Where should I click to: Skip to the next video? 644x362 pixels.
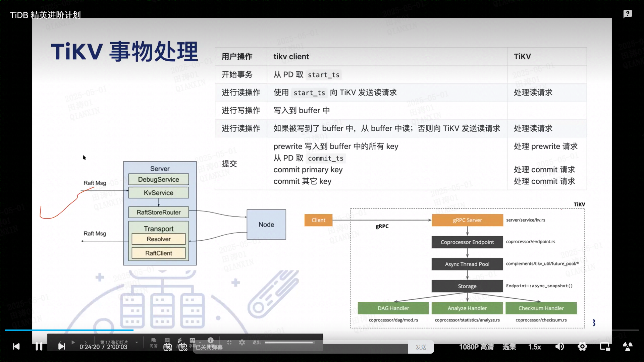click(x=61, y=347)
